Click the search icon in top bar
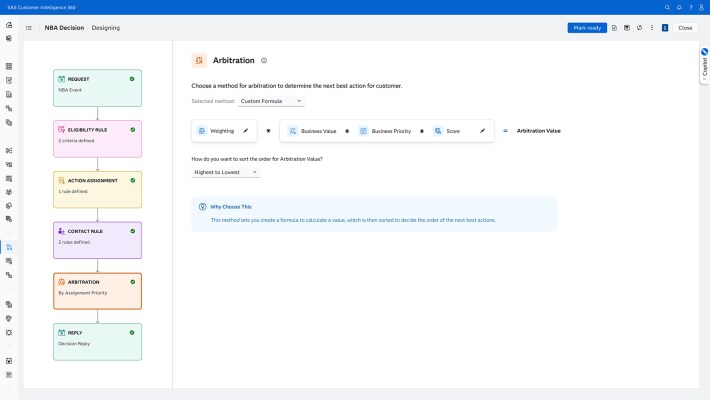Screen dimensions: 710x400 667,7
